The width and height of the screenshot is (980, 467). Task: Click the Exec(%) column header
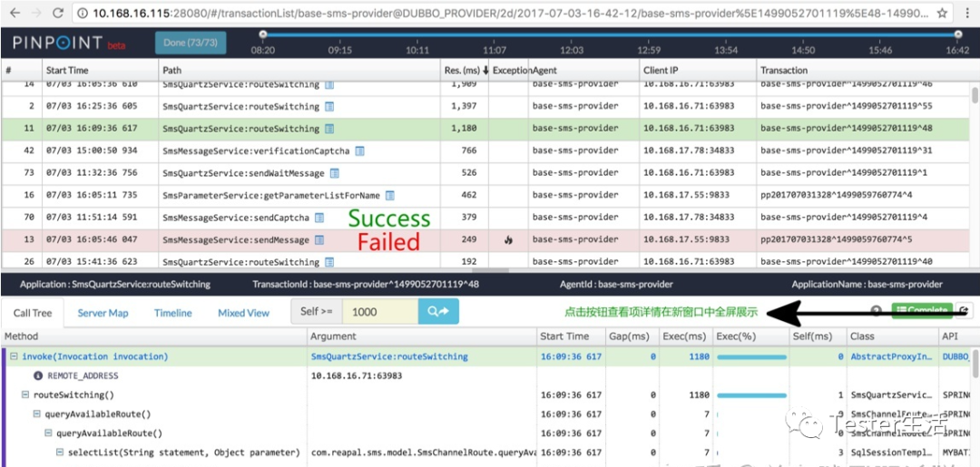[751, 336]
